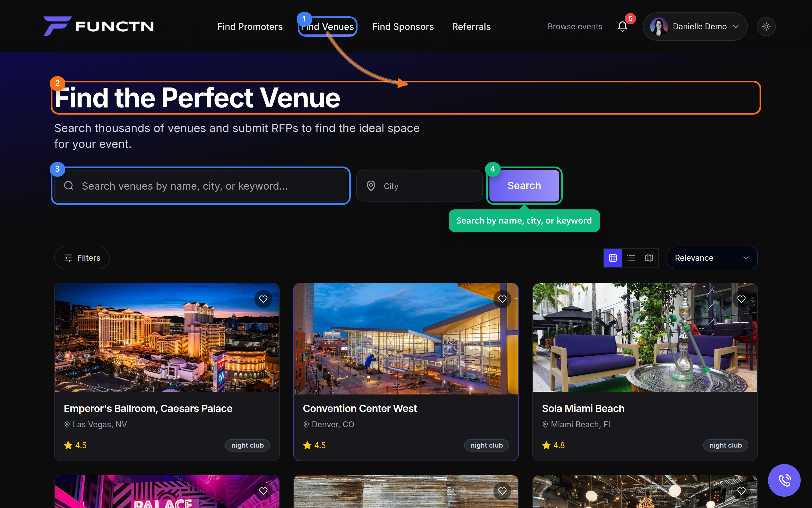The image size is (812, 508).
Task: Click night club tag on Emperor's Ballroom
Action: tap(248, 445)
